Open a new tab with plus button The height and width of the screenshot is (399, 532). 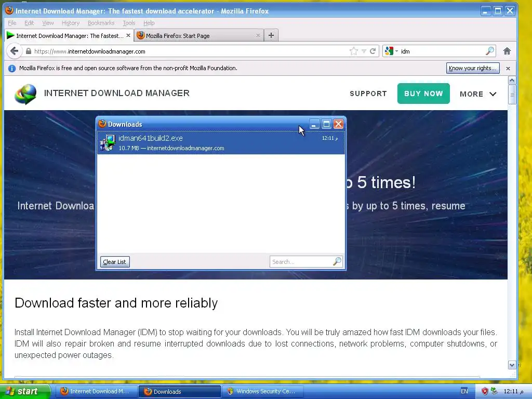[271, 35]
